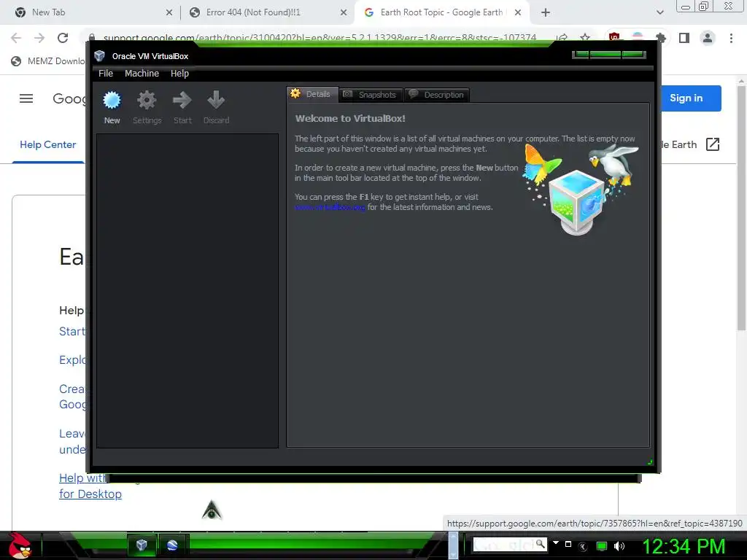Open the Google Help hamburger menu
This screenshot has height=560, width=747.
(26, 98)
